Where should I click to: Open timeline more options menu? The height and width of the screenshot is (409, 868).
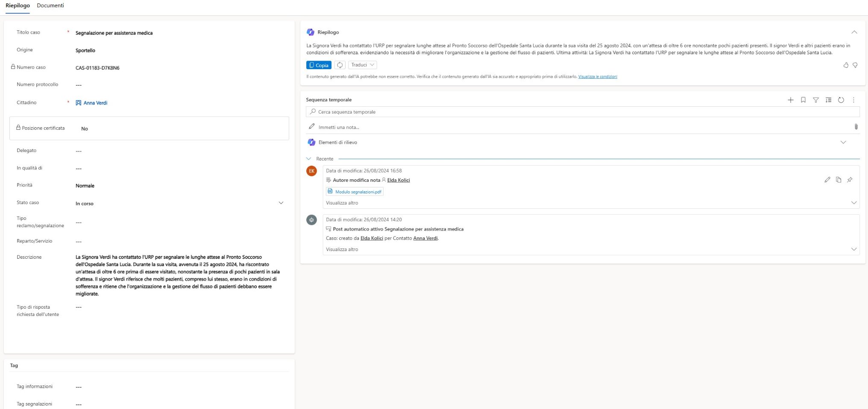click(853, 100)
